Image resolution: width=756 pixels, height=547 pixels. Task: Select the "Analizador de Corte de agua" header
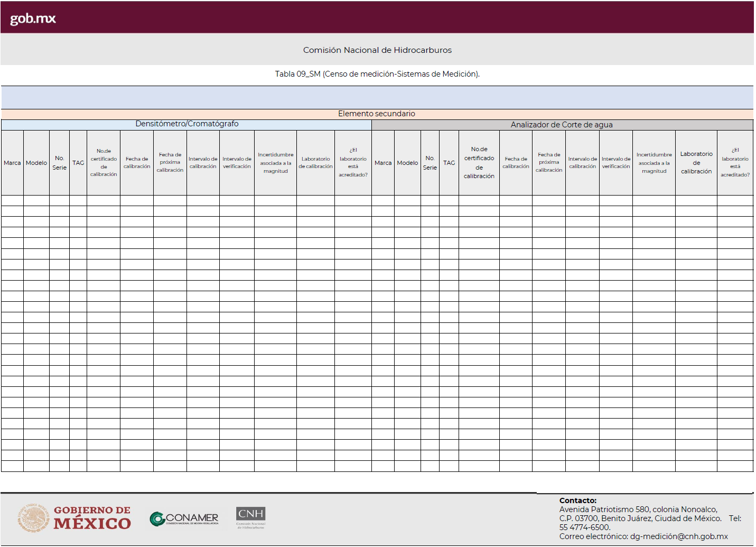click(562, 125)
